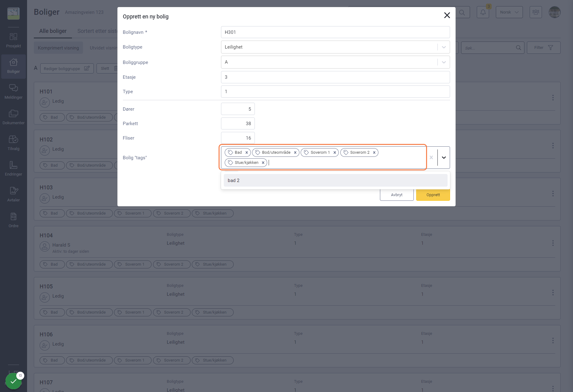Open the green checklist badge
Image resolution: width=573 pixels, height=392 pixels.
click(14, 381)
